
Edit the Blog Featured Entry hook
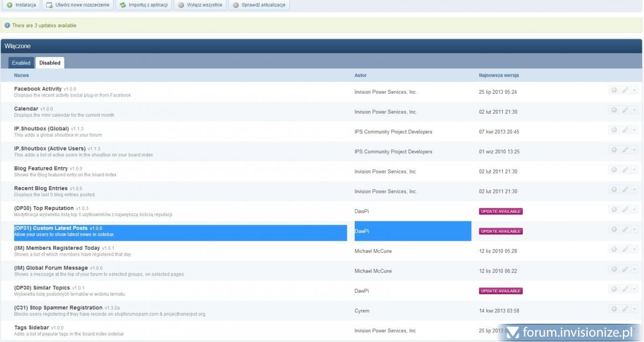625,169
